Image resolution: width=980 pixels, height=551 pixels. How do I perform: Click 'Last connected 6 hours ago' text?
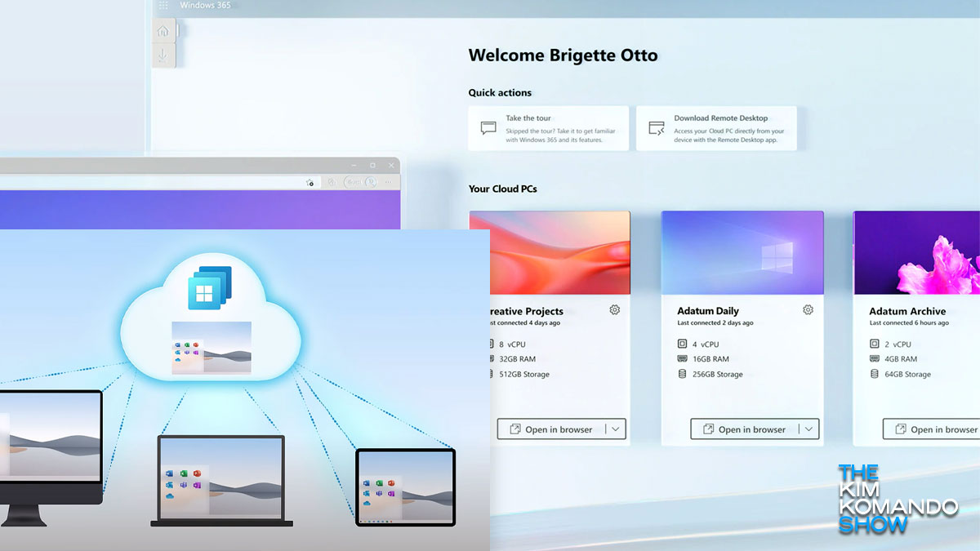point(909,323)
